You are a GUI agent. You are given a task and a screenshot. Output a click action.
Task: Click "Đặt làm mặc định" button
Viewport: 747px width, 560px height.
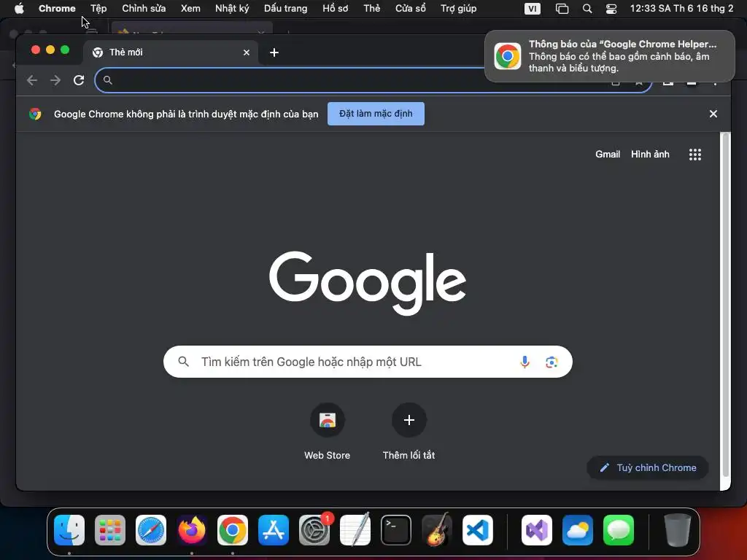coord(376,114)
